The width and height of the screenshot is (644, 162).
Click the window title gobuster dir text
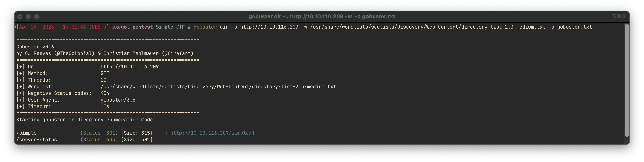322,16
